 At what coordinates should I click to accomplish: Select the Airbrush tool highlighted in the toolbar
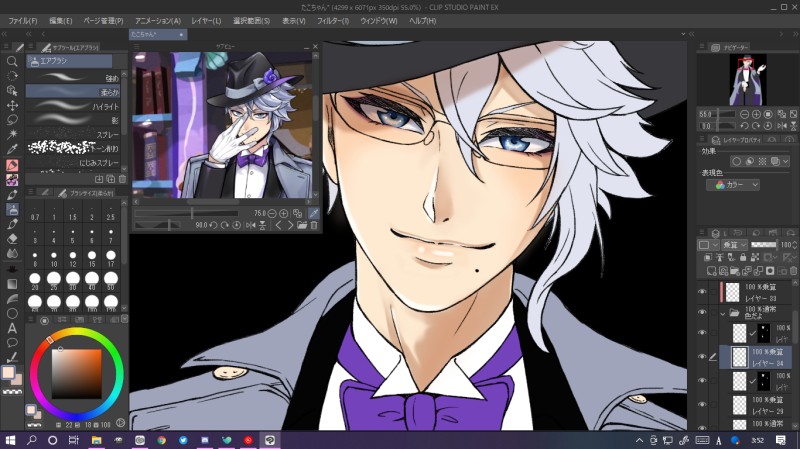[x=12, y=209]
